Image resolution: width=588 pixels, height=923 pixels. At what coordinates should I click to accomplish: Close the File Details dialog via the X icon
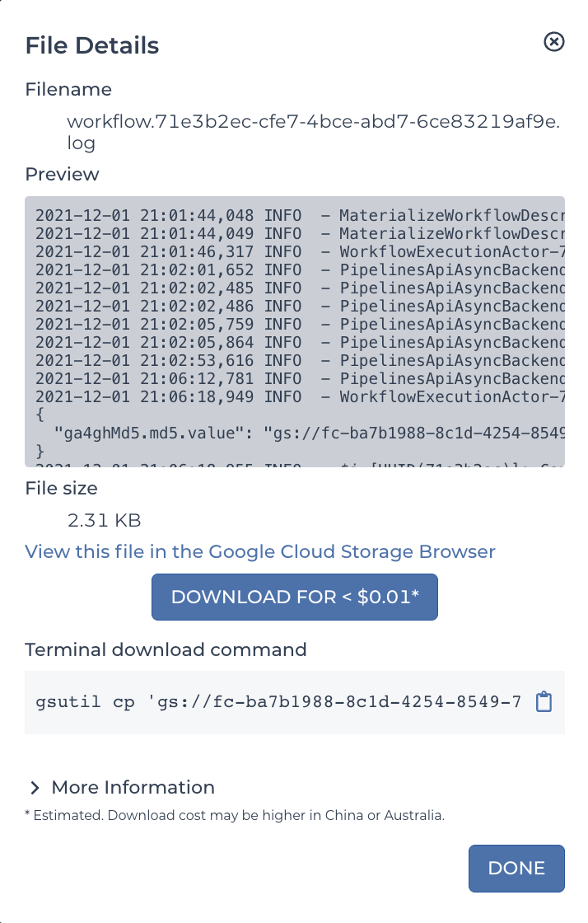[554, 42]
